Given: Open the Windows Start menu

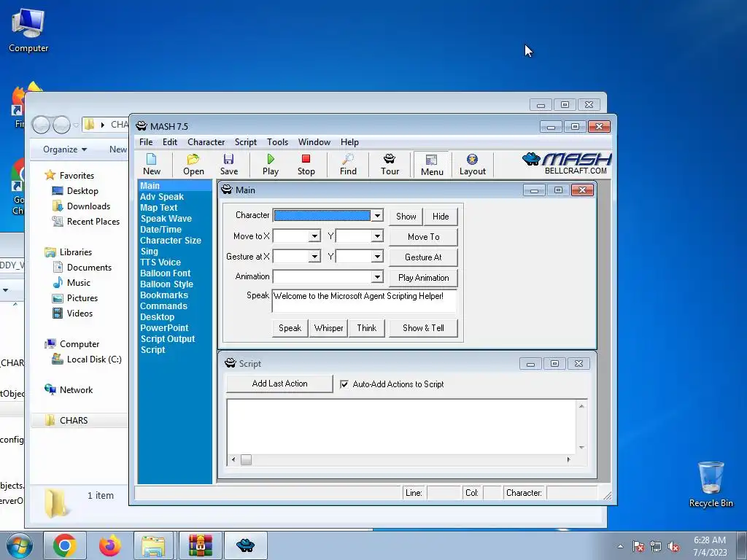Looking at the screenshot, I should 20,545.
